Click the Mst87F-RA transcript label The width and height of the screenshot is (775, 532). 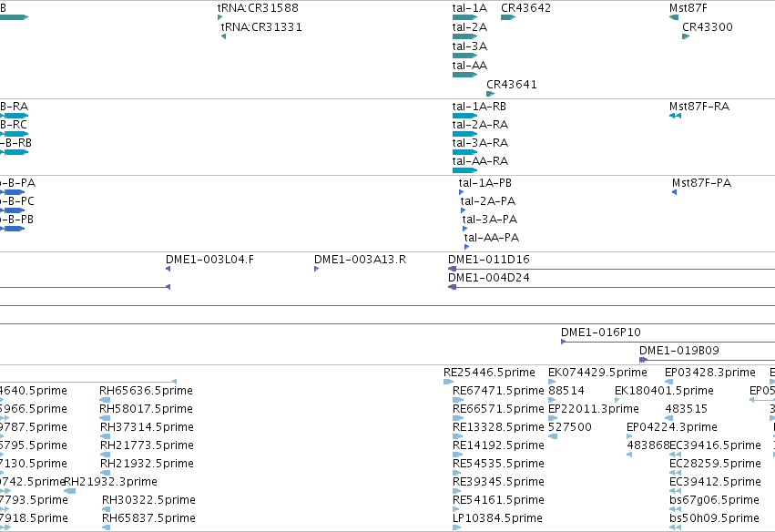[x=699, y=107]
